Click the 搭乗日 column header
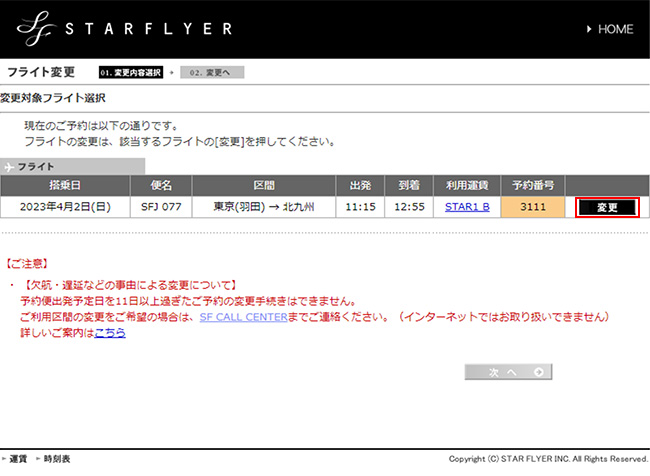Screen dimensions: 650x476 (x=65, y=185)
